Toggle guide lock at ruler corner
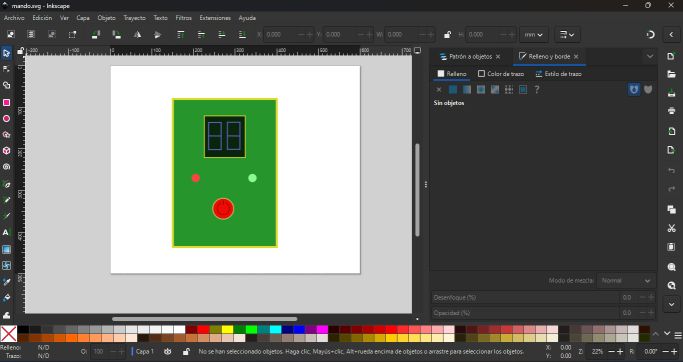 pyautogui.click(x=20, y=51)
